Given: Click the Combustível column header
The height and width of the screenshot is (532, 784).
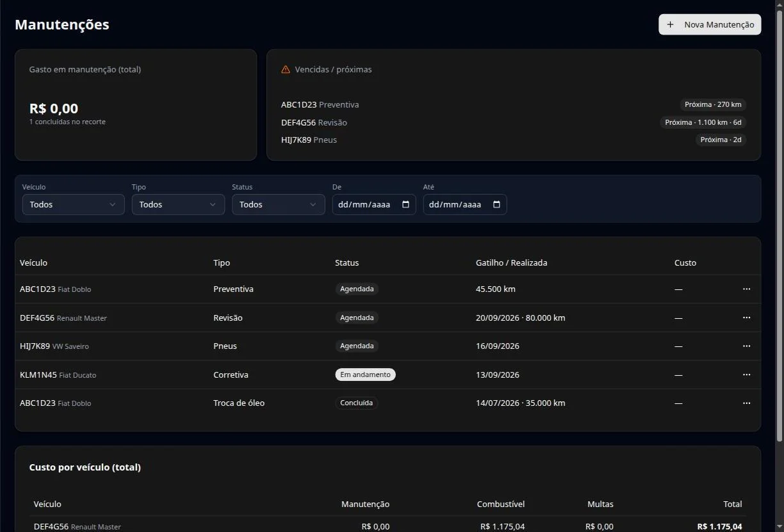Looking at the screenshot, I should [x=501, y=504].
